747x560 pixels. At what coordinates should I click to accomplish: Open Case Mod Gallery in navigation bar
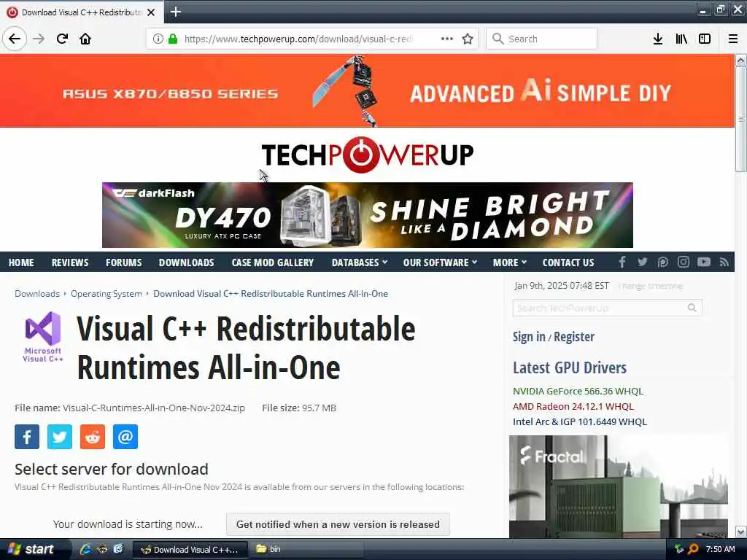[x=273, y=262]
